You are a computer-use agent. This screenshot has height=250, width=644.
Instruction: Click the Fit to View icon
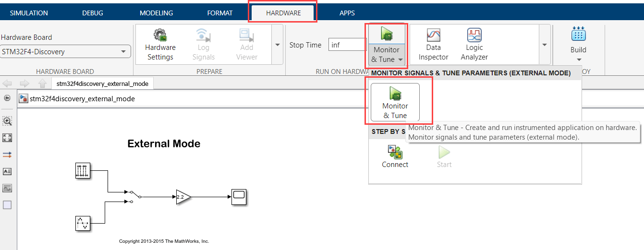(7, 138)
